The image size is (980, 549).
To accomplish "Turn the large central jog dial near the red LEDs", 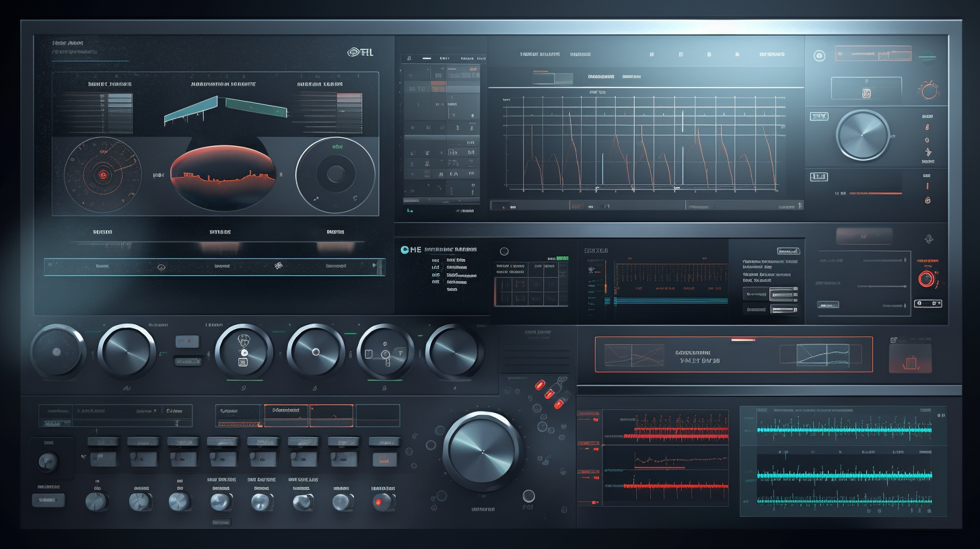I will 483,450.
